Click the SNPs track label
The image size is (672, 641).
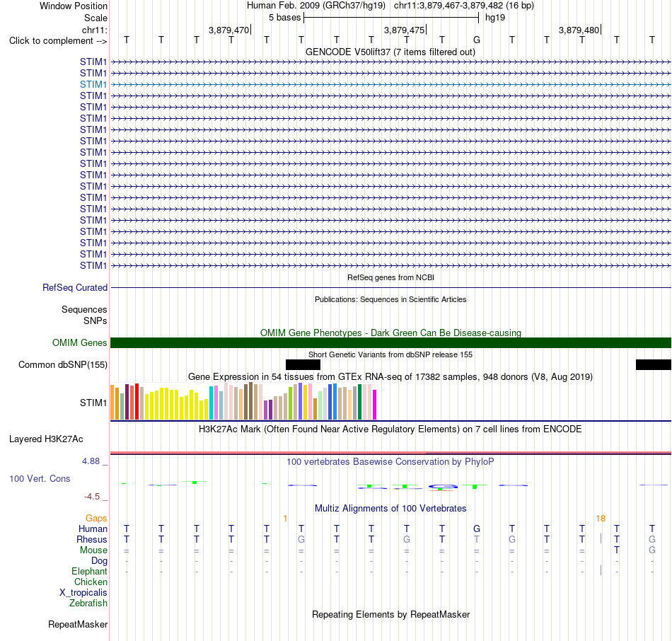pos(95,320)
